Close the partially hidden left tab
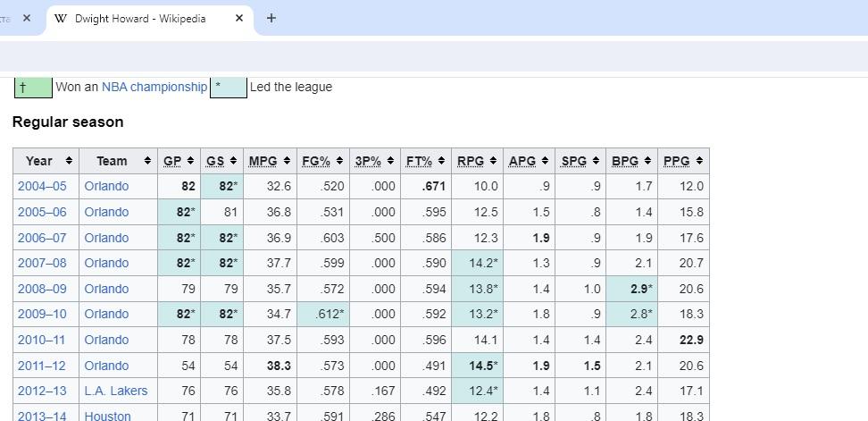The image size is (868, 421). coord(27,18)
